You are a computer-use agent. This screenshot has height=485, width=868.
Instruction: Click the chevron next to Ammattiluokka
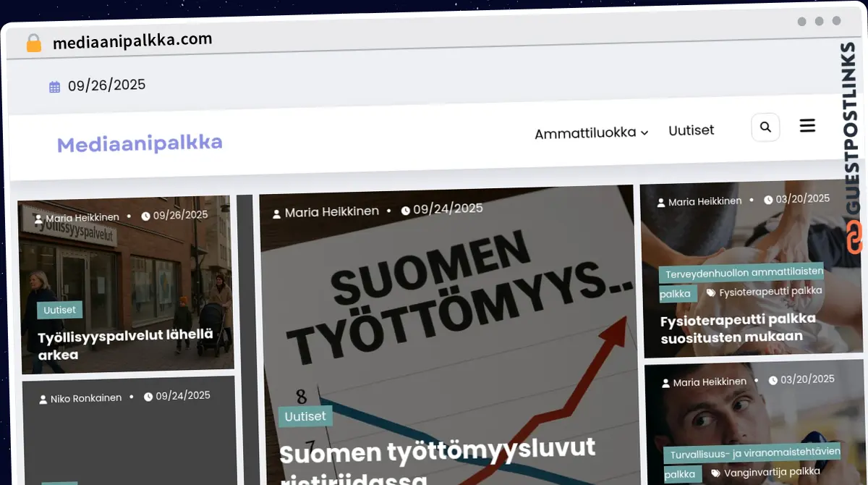point(644,132)
